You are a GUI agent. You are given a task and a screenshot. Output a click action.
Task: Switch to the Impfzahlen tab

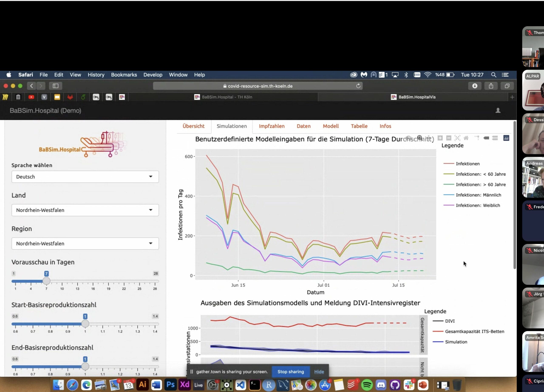[272, 126]
